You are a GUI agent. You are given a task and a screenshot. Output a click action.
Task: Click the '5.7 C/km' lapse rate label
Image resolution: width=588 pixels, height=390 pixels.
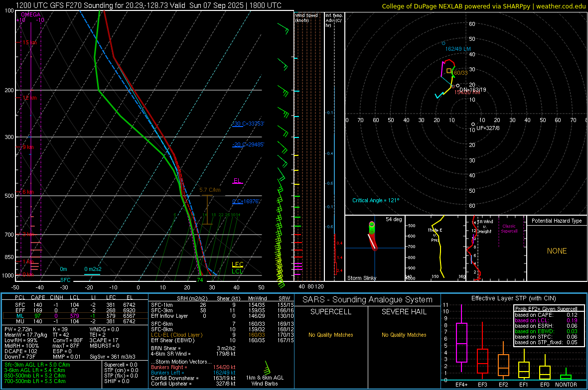[x=210, y=190]
